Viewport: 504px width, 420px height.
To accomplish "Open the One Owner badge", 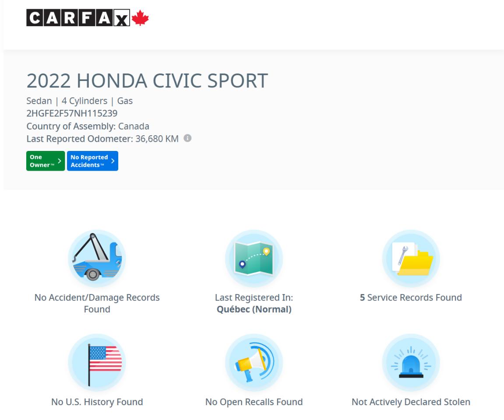I will [x=46, y=161].
